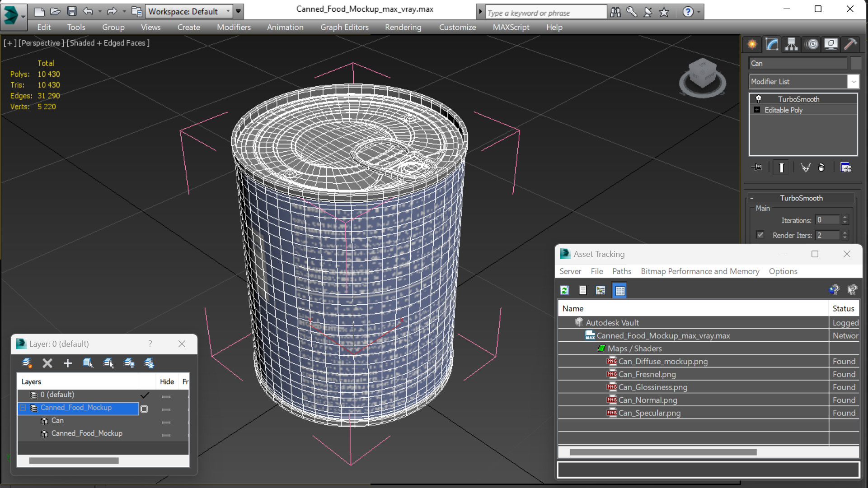
Task: Click Remove Modifier trash icon
Action: (x=821, y=167)
